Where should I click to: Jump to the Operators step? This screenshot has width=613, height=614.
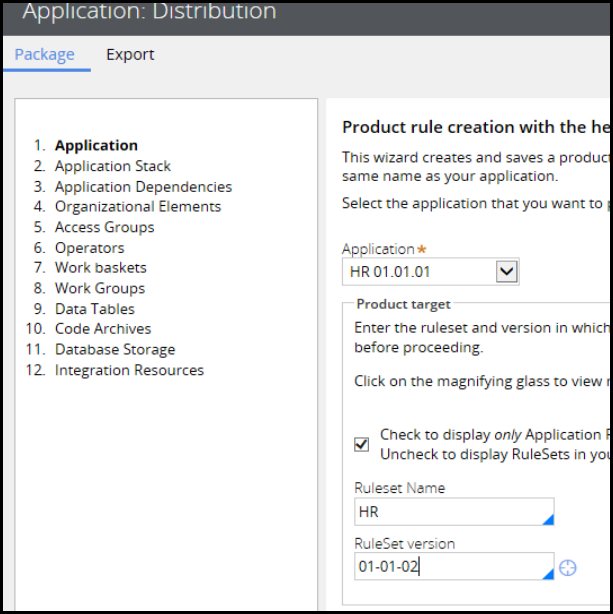tap(89, 248)
